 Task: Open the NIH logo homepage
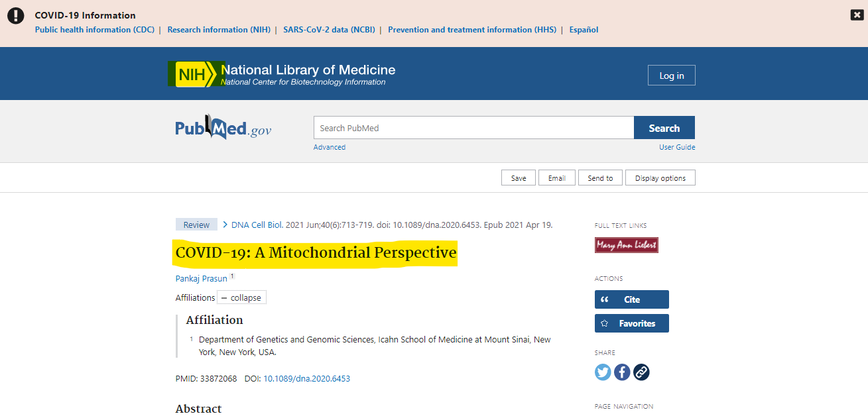(x=197, y=74)
